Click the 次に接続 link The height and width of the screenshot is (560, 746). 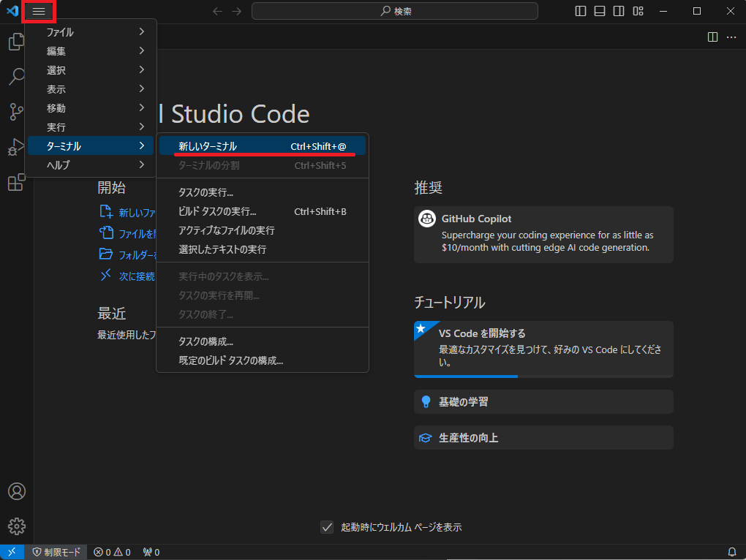point(137,276)
